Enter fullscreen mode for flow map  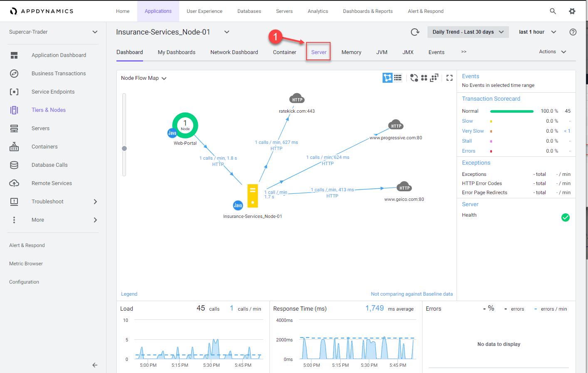(x=450, y=78)
